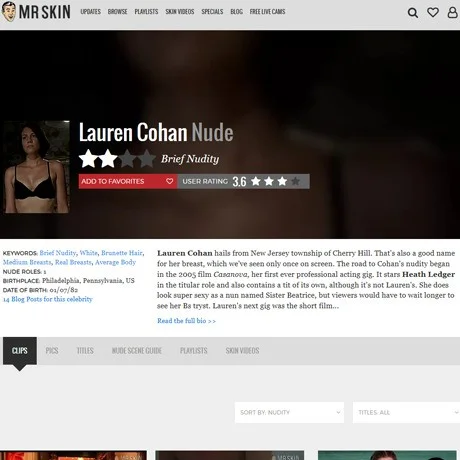Open the favorites heart icon in header
460x460 pixels.
coord(433,12)
